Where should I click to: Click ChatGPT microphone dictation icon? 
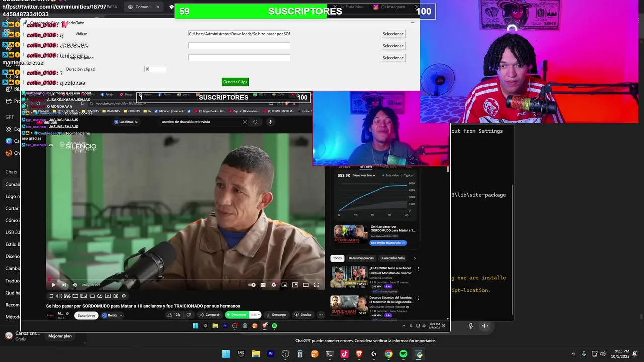tap(471, 326)
